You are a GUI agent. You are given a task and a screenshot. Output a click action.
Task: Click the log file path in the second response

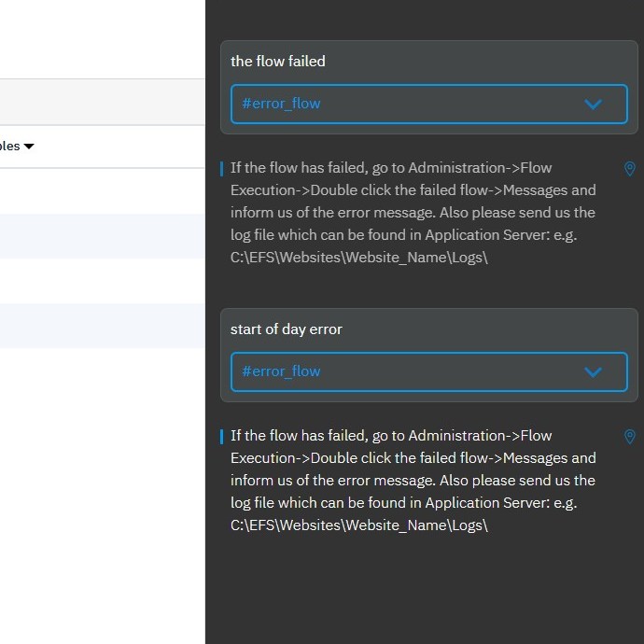click(x=359, y=525)
